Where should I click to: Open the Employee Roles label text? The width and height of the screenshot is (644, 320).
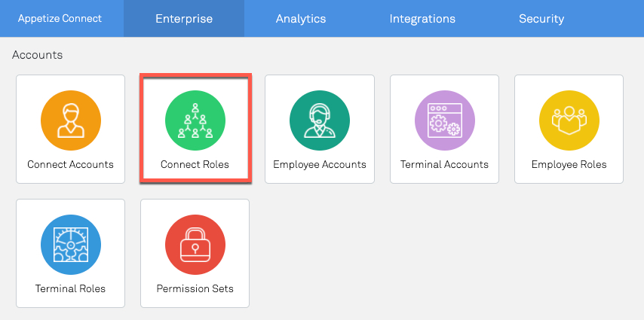tap(569, 164)
